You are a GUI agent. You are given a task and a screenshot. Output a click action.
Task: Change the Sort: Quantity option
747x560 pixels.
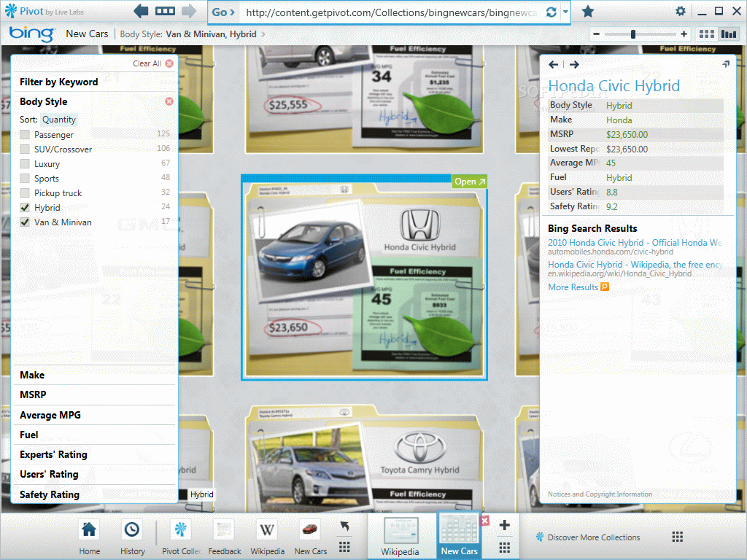pos(59,120)
